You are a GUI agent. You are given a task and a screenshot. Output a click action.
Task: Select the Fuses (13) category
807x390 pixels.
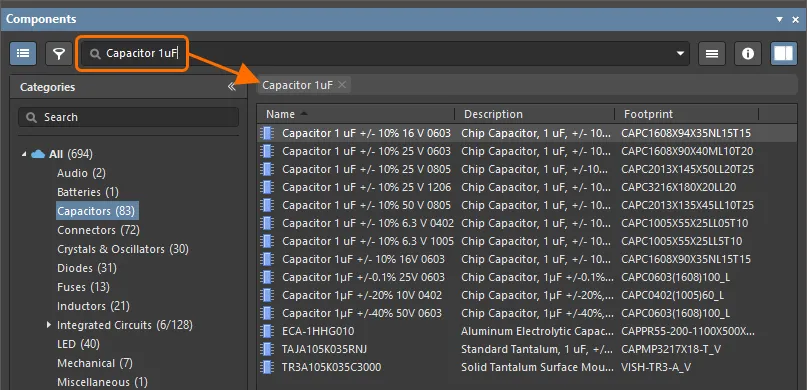(x=83, y=287)
